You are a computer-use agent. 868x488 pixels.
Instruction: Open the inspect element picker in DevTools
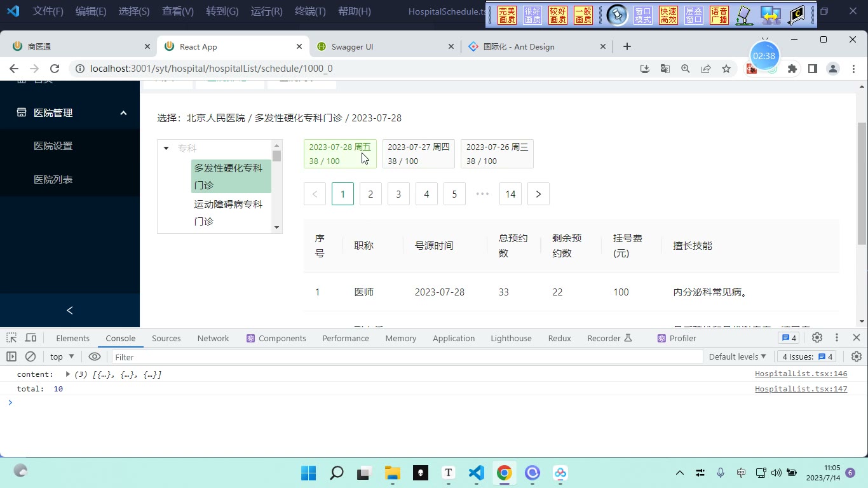coord(12,338)
